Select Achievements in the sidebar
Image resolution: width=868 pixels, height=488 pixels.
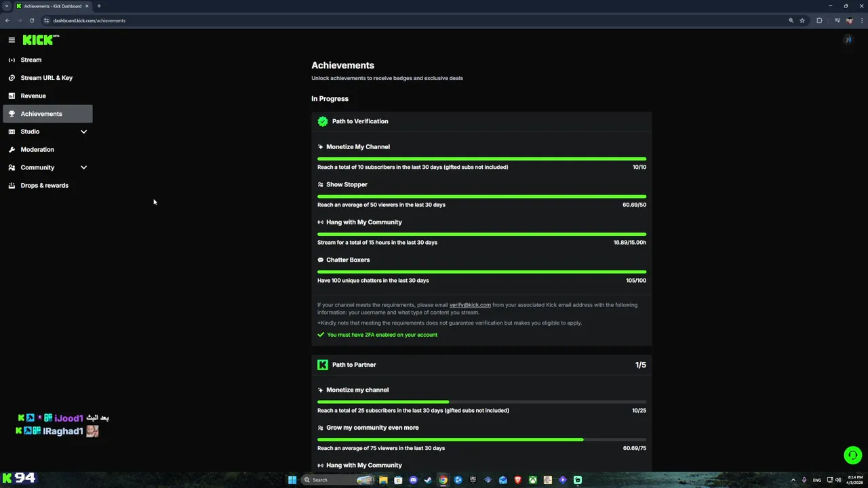(x=47, y=114)
